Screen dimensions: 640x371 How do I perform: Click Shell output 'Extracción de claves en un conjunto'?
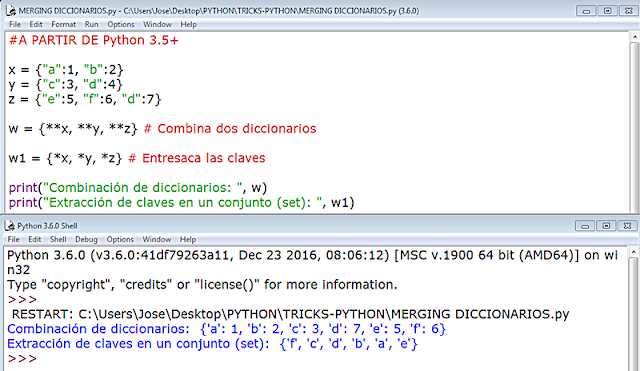[213, 344]
